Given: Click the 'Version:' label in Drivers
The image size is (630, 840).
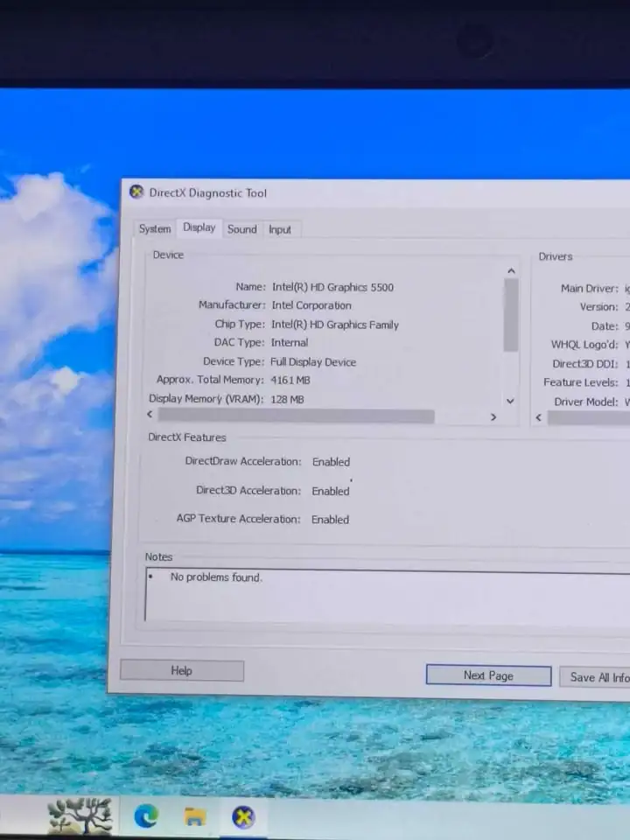Looking at the screenshot, I should coord(598,307).
